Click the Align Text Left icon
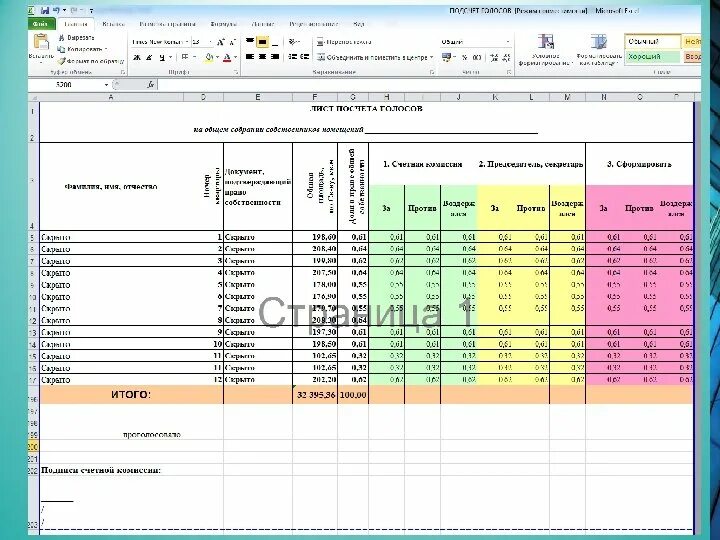This screenshot has height=540, width=720. pos(250,57)
